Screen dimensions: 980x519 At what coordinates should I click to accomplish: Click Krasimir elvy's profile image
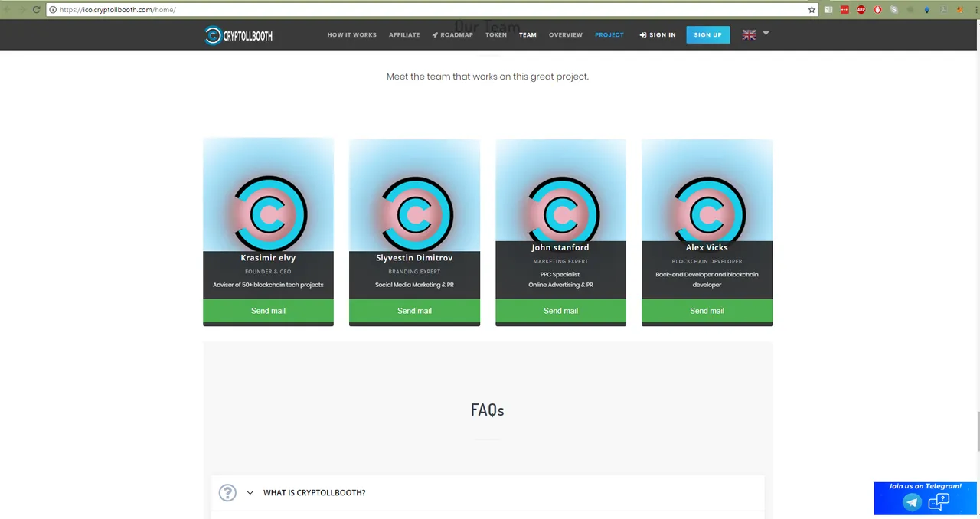268,195
